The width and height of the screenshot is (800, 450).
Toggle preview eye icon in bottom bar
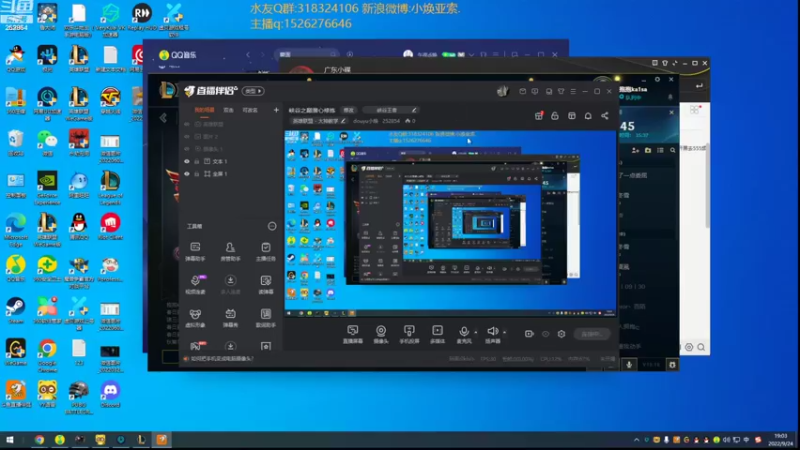point(545,334)
